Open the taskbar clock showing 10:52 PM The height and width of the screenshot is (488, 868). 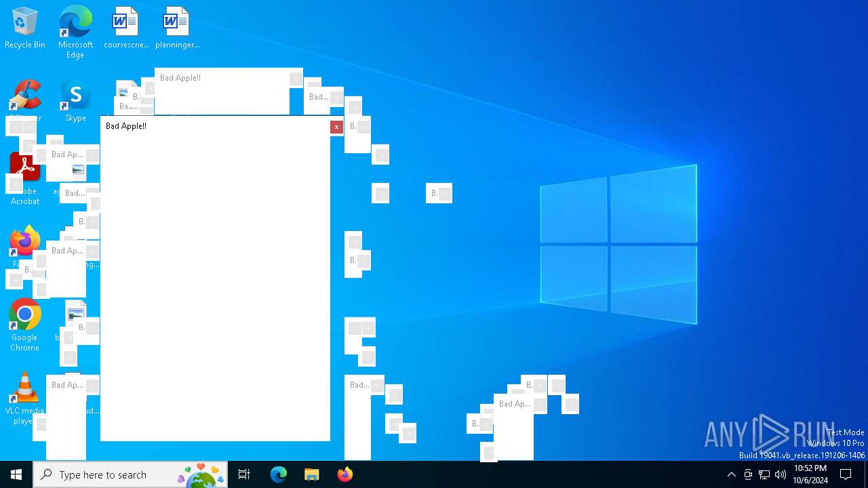[810, 474]
